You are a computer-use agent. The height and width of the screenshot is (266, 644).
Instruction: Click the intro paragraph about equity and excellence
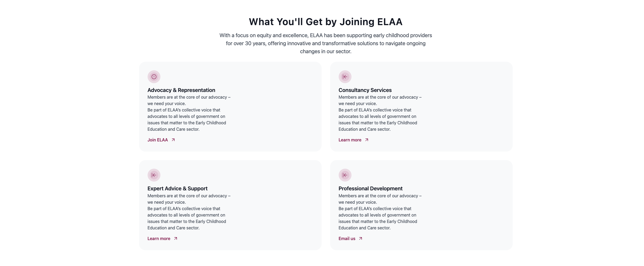[325, 43]
